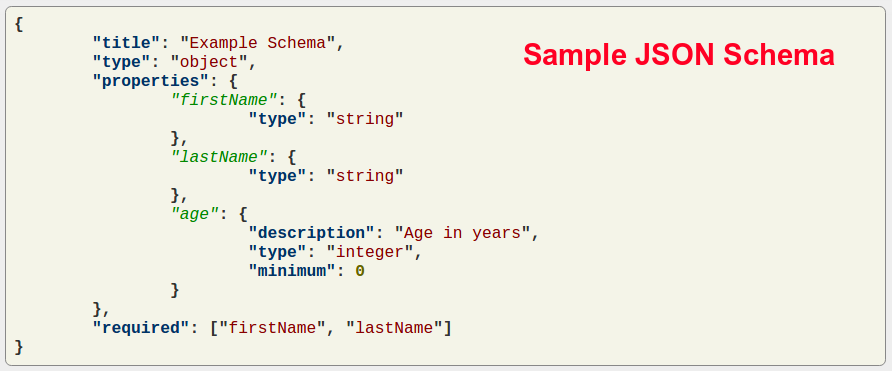Viewport: 892px width, 371px height.
Task: Click the "object" type value
Action: [x=209, y=62]
